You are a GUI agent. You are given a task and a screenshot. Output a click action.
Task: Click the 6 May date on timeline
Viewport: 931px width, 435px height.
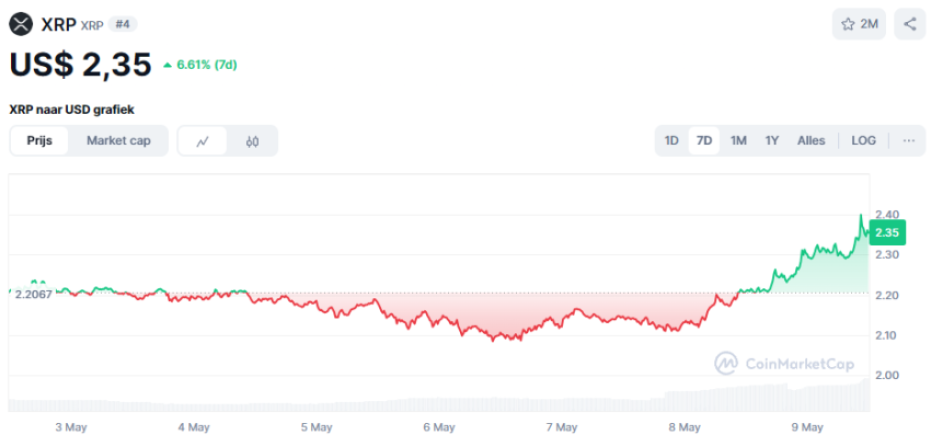pos(438,427)
